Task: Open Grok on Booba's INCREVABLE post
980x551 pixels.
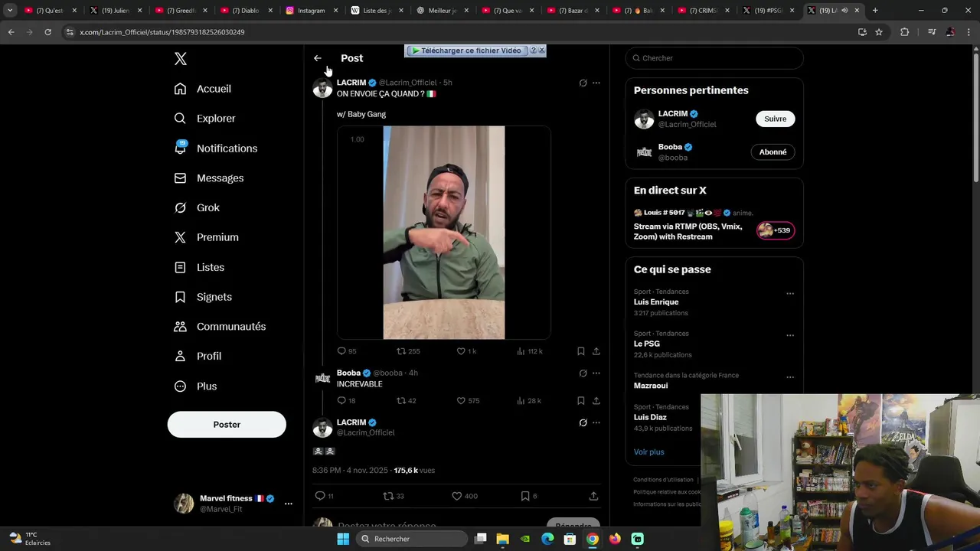Action: point(583,373)
